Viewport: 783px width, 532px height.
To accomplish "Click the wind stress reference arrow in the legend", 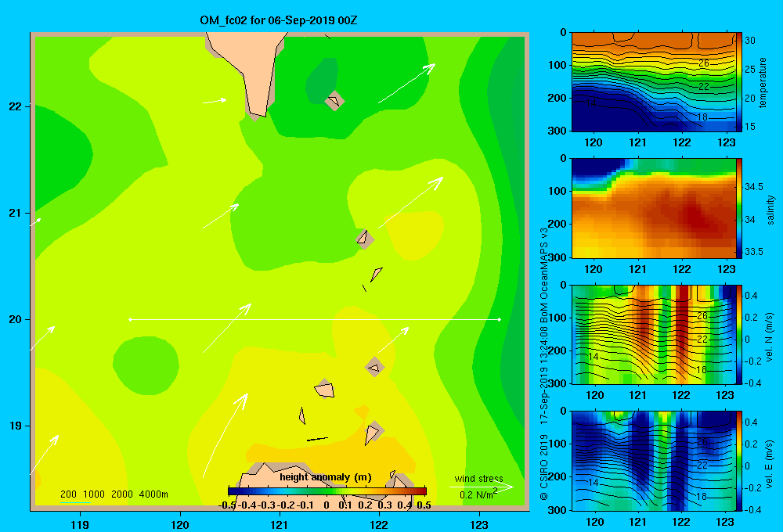I will tap(482, 487).
